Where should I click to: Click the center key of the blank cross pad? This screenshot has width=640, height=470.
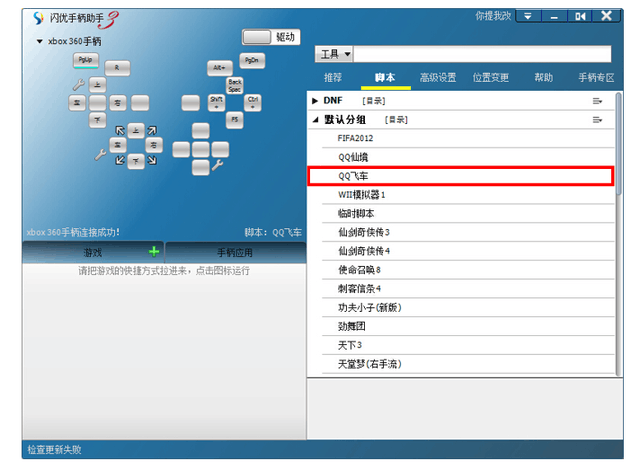201,149
